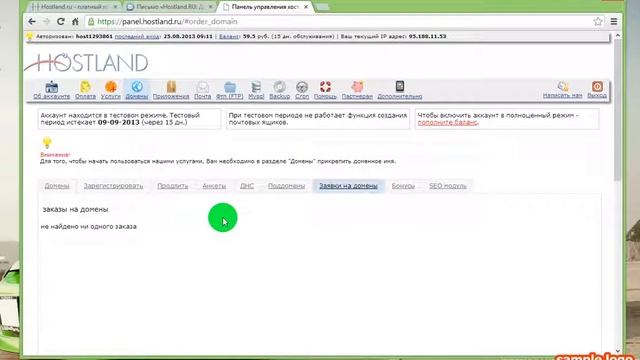Image resolution: width=640 pixels, height=360 pixels.
Task: Click the browser home button
Action: [75, 22]
